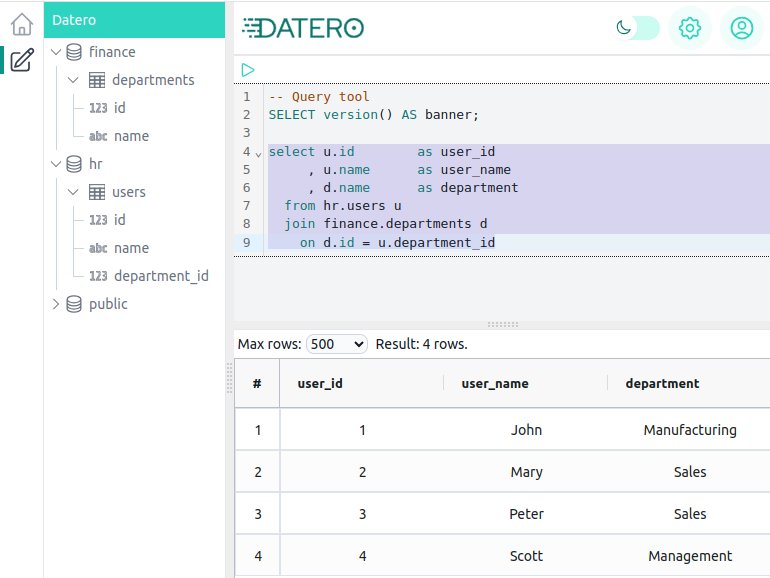The height and width of the screenshot is (578, 770).
Task: Click the Scott cell in results
Action: coord(526,556)
